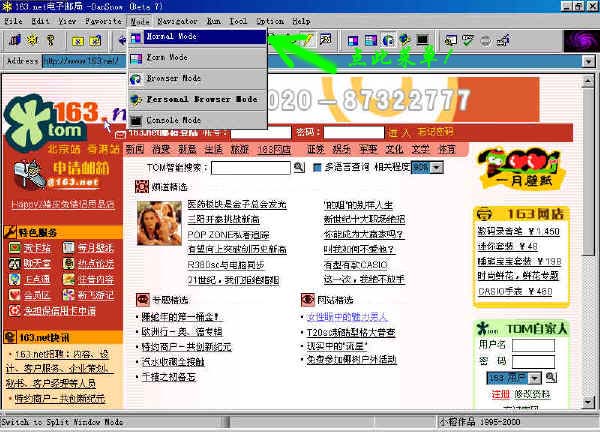The image size is (600, 432).
Task: Open the Help menu
Action: click(301, 21)
